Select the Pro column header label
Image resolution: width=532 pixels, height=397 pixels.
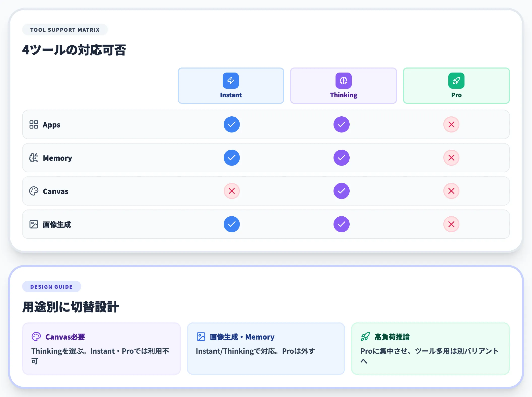456,95
